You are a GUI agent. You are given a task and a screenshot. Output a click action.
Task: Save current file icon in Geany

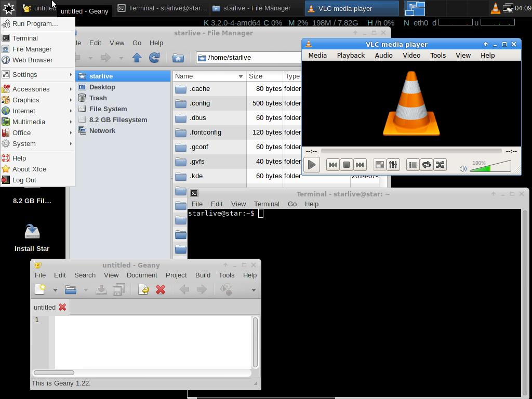(101, 289)
